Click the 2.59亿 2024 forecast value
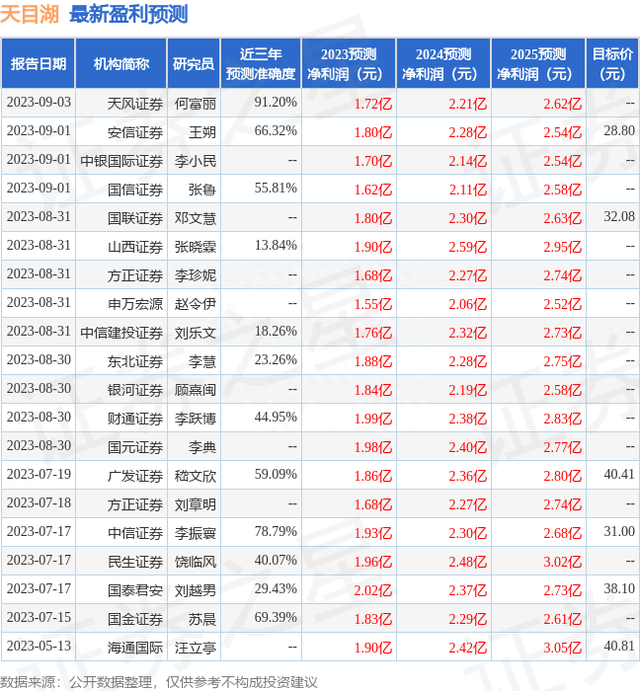 [468, 247]
